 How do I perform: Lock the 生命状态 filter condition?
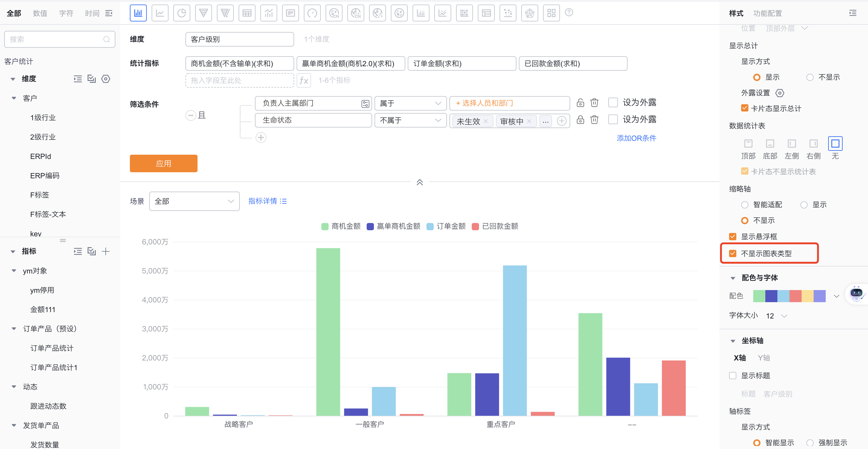(x=580, y=120)
